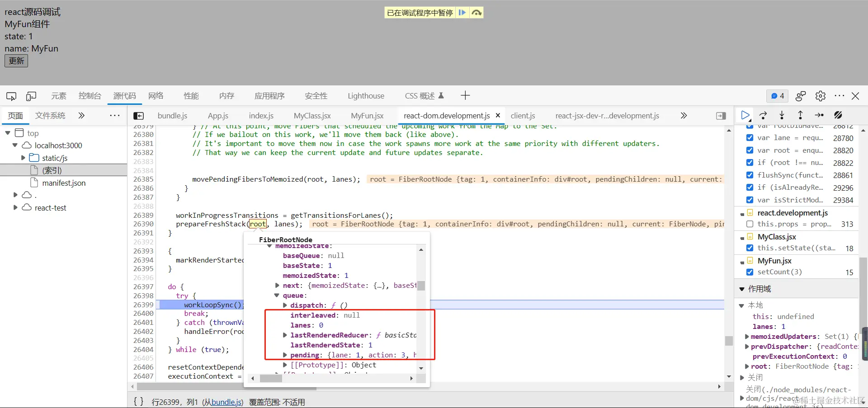Toggle breakpoint 'flushSync(funct...' at 28861
The image size is (868, 408).
(x=750, y=175)
